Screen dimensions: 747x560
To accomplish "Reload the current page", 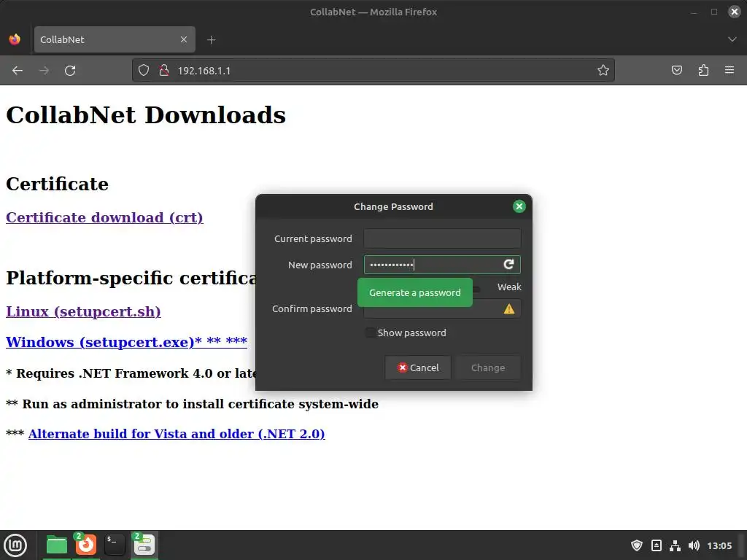I will pos(70,71).
